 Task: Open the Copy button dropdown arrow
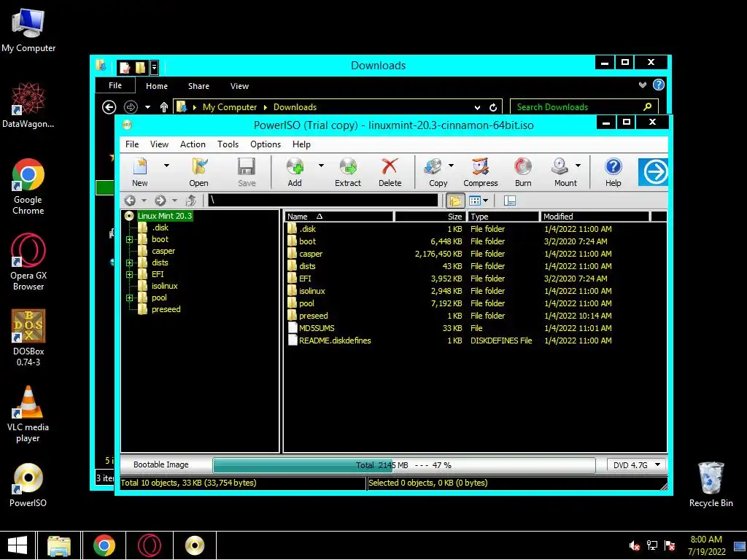451,166
